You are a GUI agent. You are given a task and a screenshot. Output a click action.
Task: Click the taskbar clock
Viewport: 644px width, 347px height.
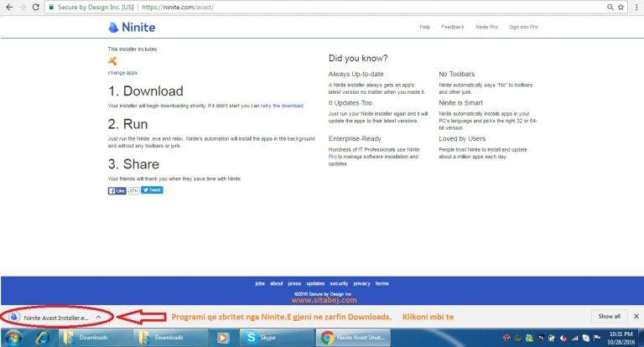(621, 338)
